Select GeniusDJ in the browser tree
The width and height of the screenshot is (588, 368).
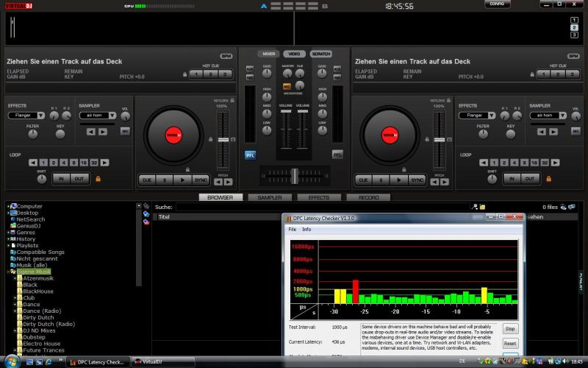[29, 226]
